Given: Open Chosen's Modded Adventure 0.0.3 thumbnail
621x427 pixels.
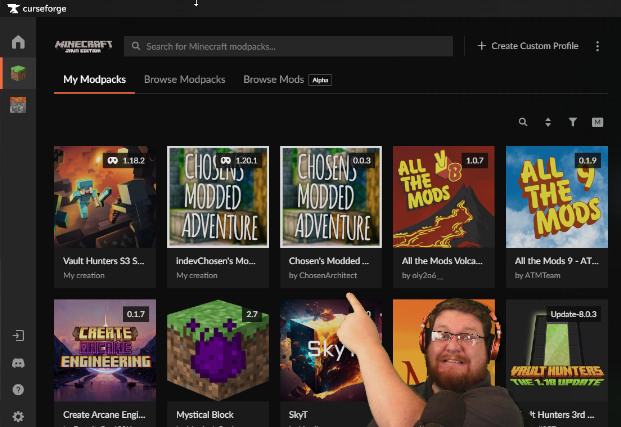Looking at the screenshot, I should (331, 197).
